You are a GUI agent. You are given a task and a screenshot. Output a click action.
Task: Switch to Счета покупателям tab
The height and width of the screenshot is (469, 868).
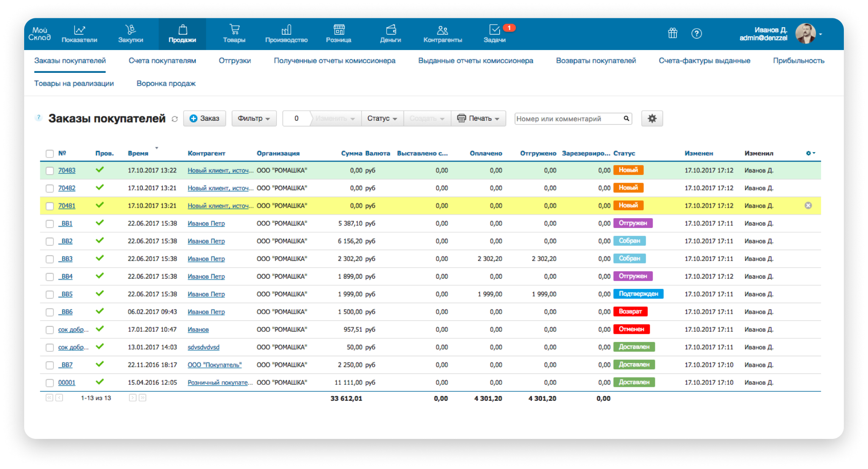[162, 61]
